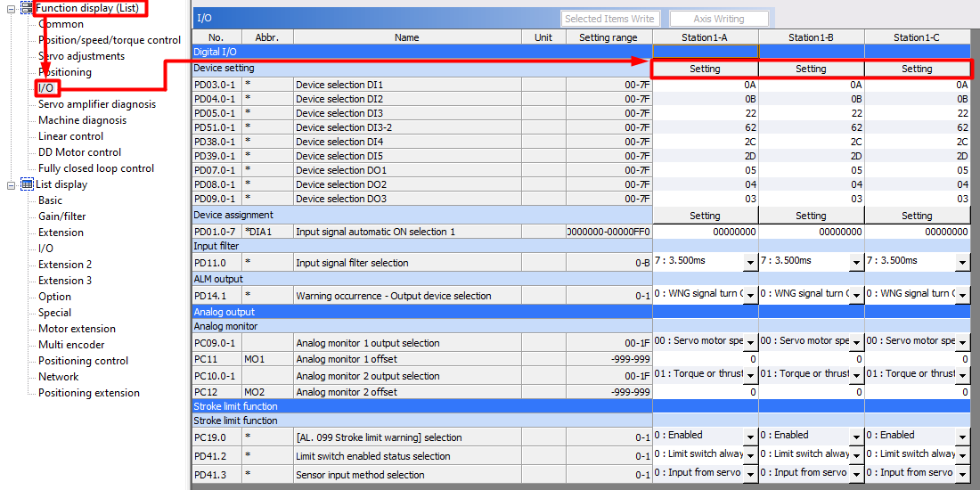Open Option list item
This screenshot has height=490, width=980.
coord(54,297)
